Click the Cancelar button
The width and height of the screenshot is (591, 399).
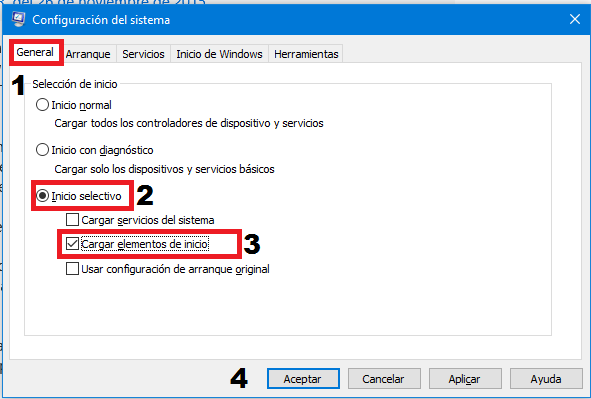tap(384, 379)
